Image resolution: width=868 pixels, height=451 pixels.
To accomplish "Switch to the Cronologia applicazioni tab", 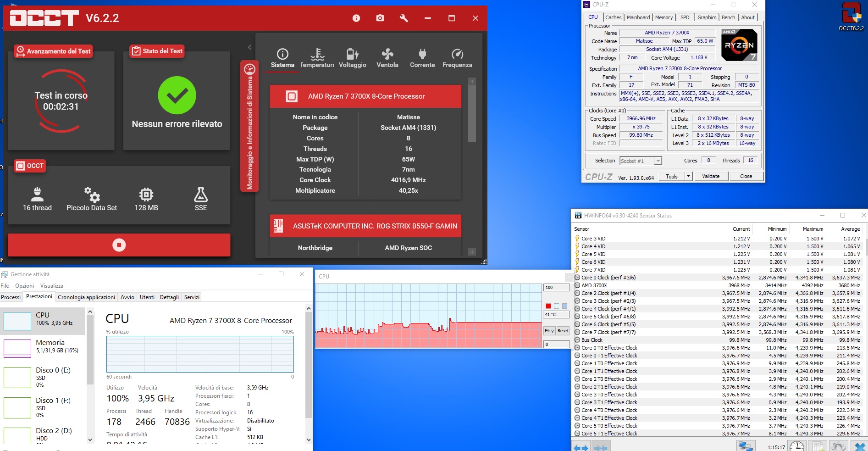I will 86,297.
